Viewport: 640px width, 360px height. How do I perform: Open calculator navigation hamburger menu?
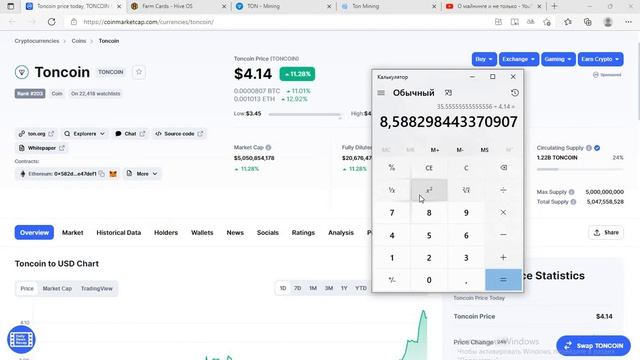(381, 93)
